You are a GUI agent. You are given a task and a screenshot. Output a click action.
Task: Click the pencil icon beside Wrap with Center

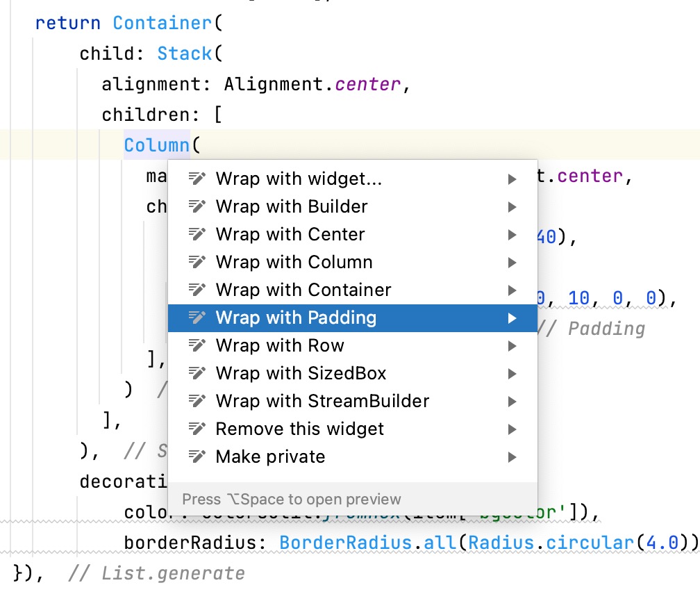pos(197,234)
